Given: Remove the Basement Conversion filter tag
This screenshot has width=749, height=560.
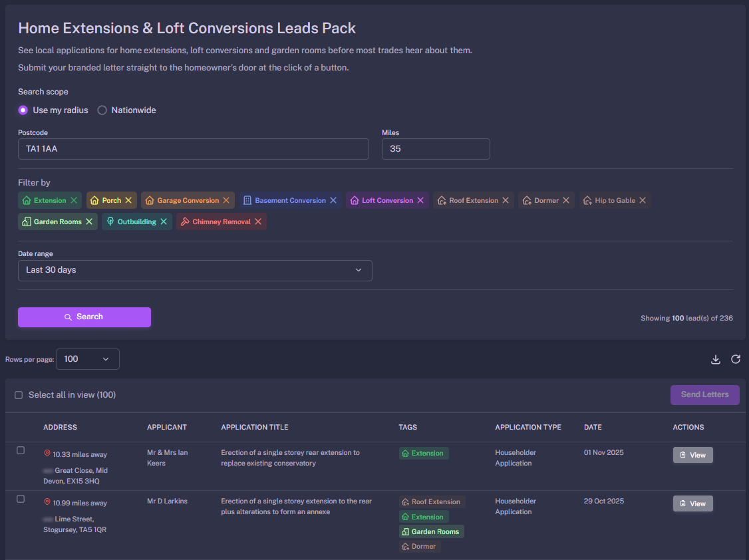Looking at the screenshot, I should coord(332,200).
